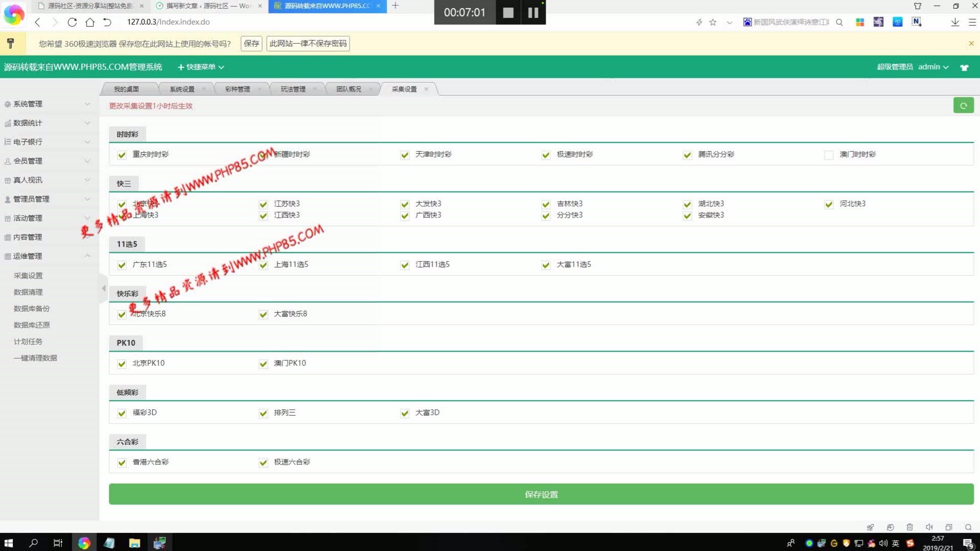The image size is (980, 551).
Task: Open the 快捷菜单 dropdown
Action: coord(201,67)
